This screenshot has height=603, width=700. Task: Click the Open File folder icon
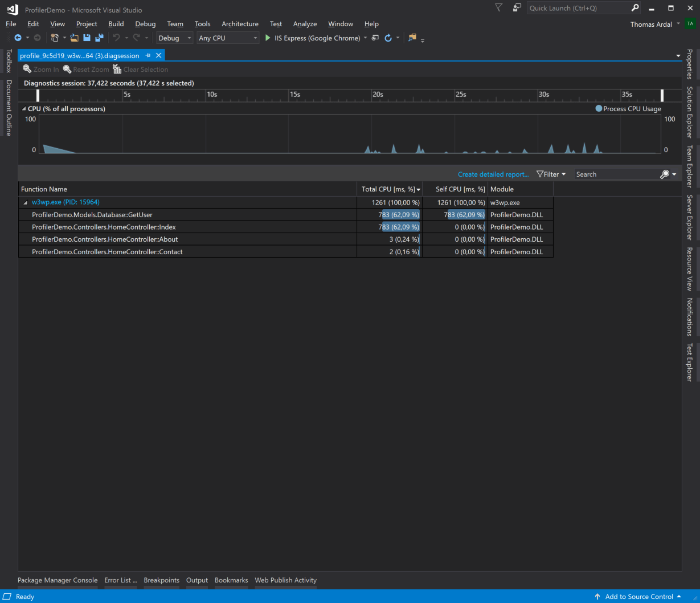[x=74, y=38]
